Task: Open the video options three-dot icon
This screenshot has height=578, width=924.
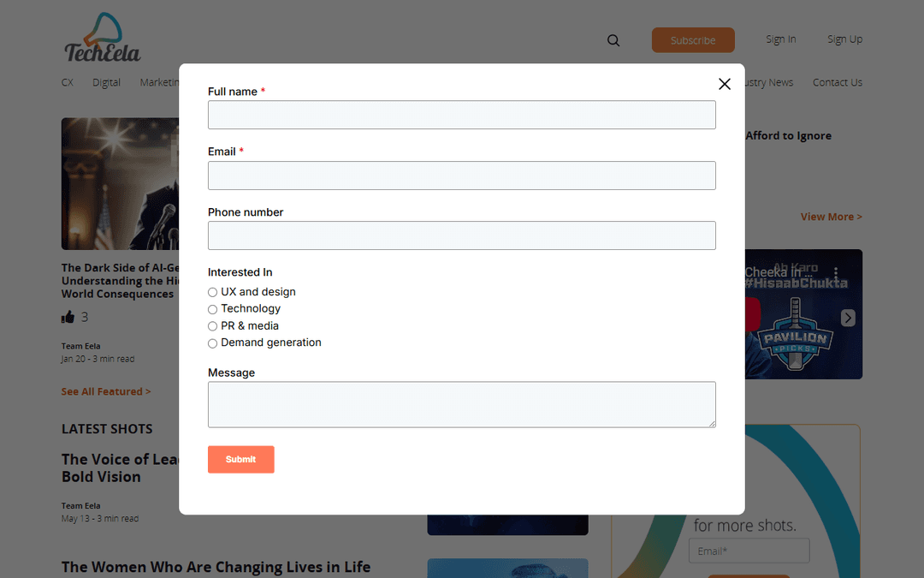Action: tap(836, 272)
